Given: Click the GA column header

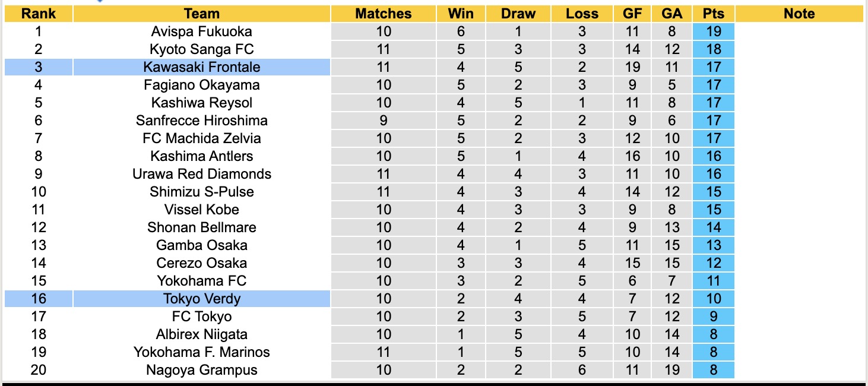Looking at the screenshot, I should pyautogui.click(x=671, y=14).
